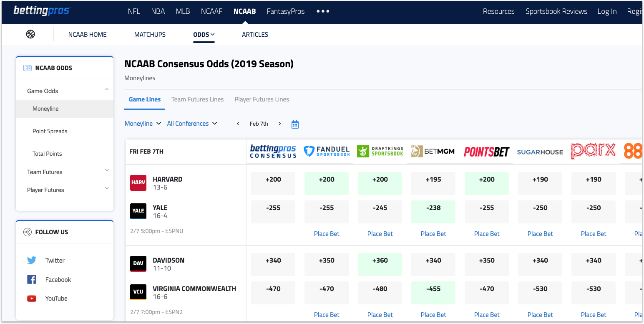Open the calendar date picker icon
This screenshot has width=644, height=324.
point(295,124)
